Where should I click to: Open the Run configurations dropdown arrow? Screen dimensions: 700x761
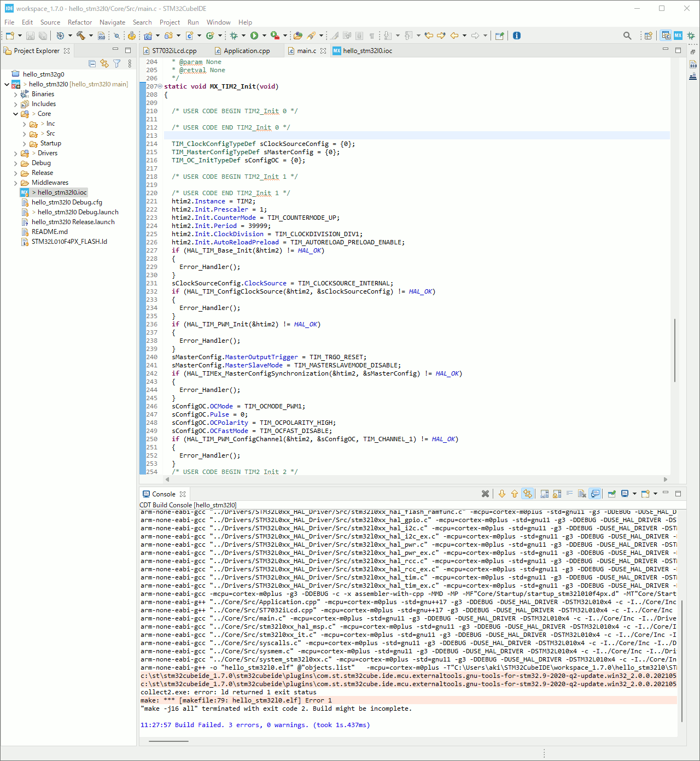tap(264, 36)
